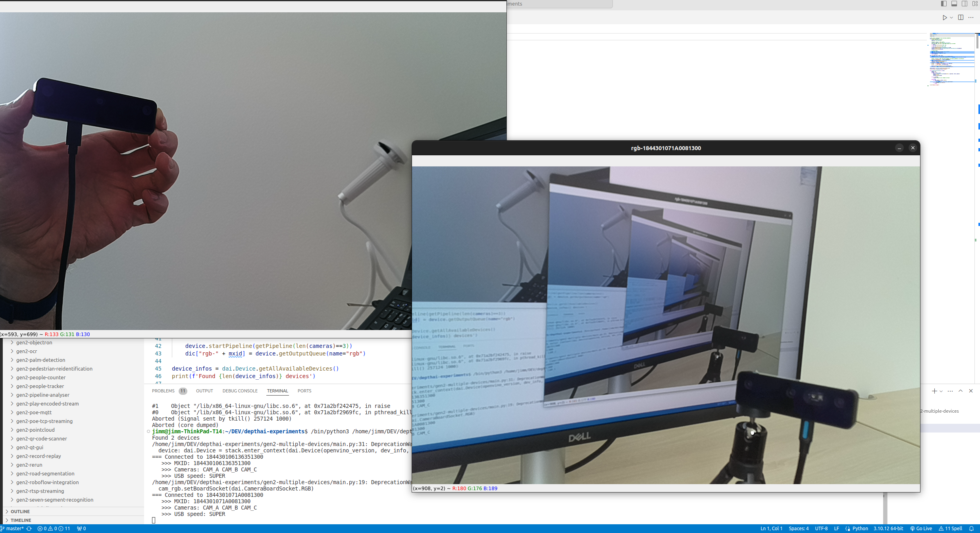Viewport: 980px width, 533px height.
Task: Switch to the DEBUG CONSOLE tab
Action: click(240, 391)
